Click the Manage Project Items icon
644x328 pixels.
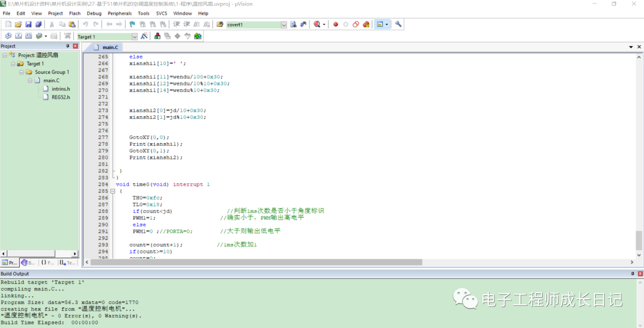tap(157, 36)
